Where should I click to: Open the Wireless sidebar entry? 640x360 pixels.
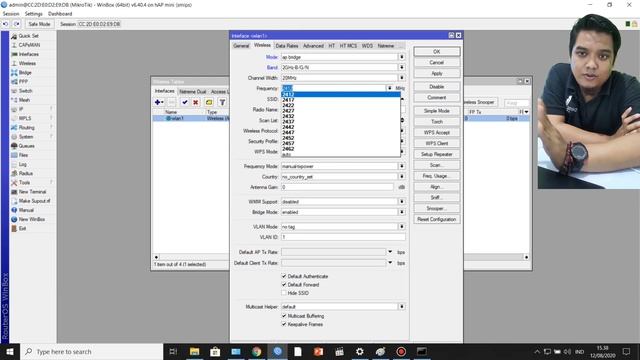(x=27, y=63)
